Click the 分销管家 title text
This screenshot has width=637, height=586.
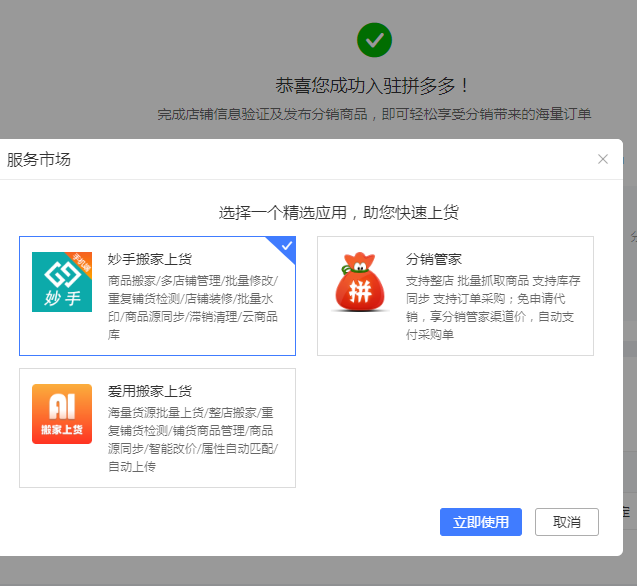(433, 259)
